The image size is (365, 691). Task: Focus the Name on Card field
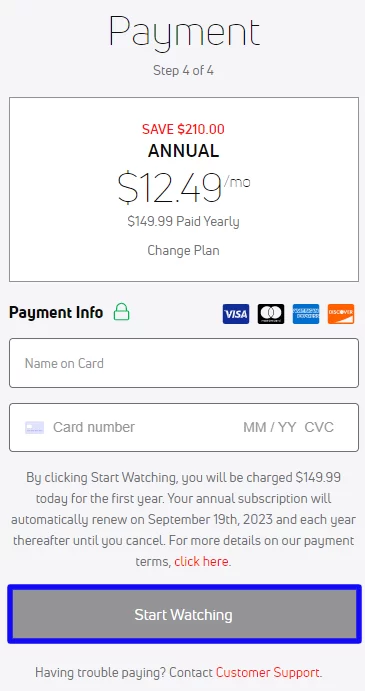point(184,363)
